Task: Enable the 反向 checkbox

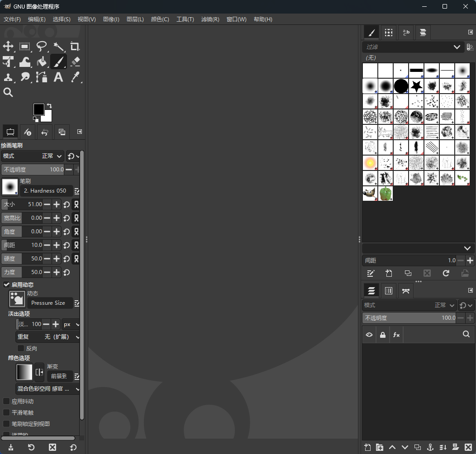Action: [21, 348]
